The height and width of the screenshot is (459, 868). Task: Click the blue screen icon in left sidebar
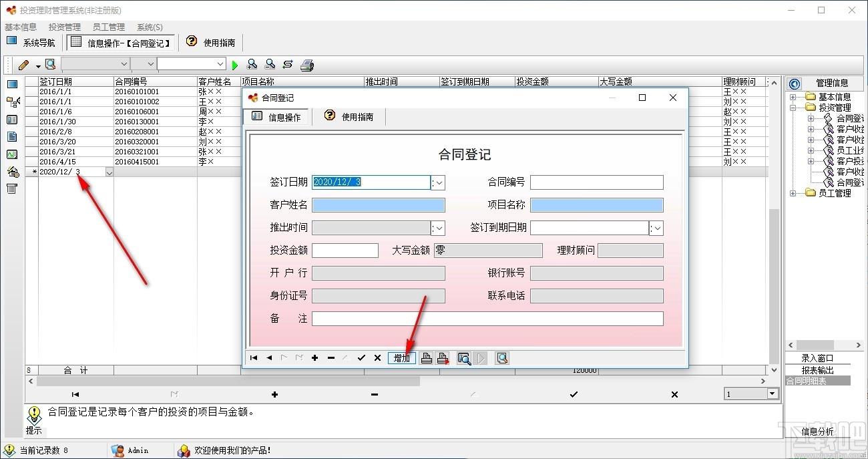tap(12, 84)
